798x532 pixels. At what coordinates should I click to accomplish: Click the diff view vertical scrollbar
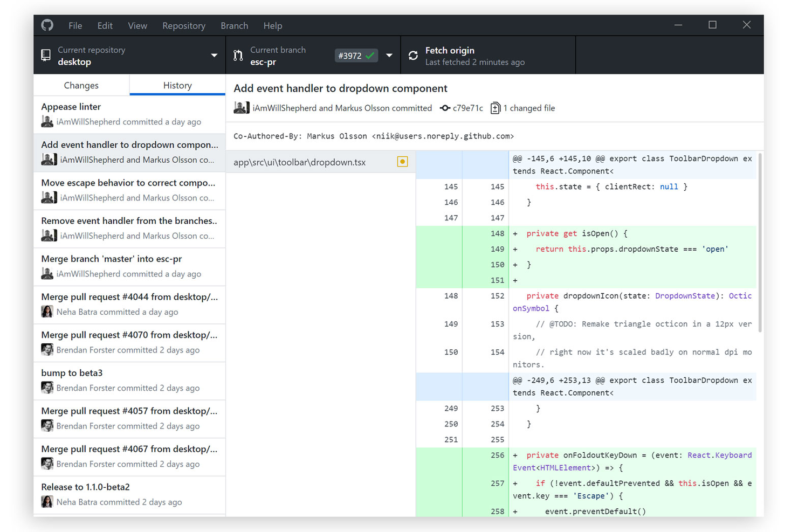tap(760, 243)
